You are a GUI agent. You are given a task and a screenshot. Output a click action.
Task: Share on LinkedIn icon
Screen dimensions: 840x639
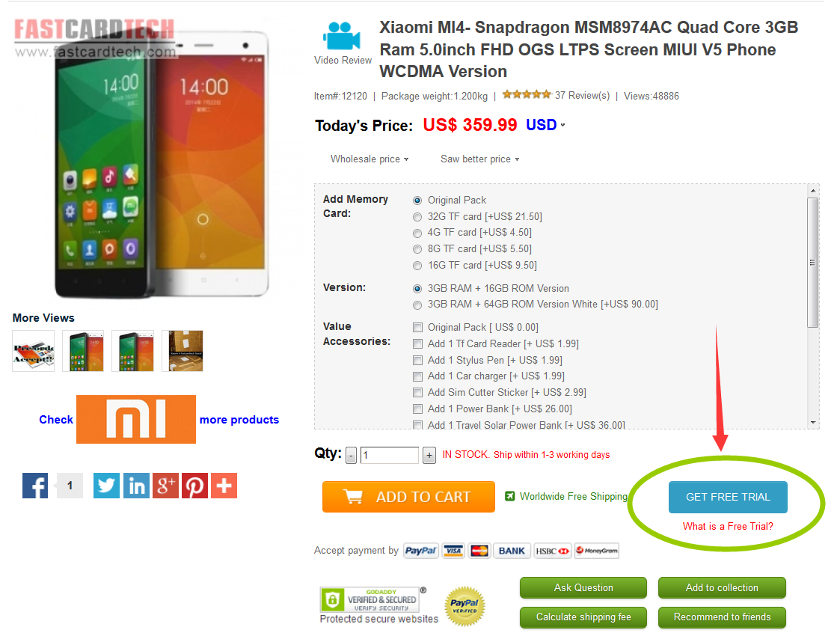(x=136, y=486)
